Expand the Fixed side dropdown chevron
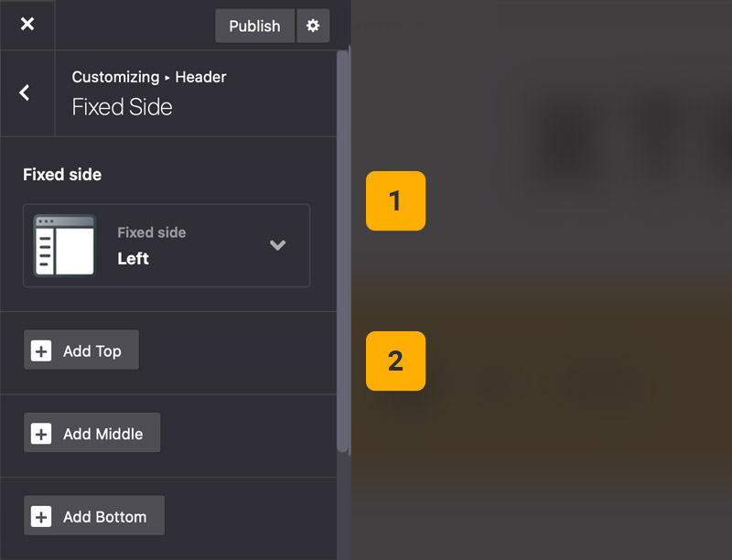 (278, 245)
